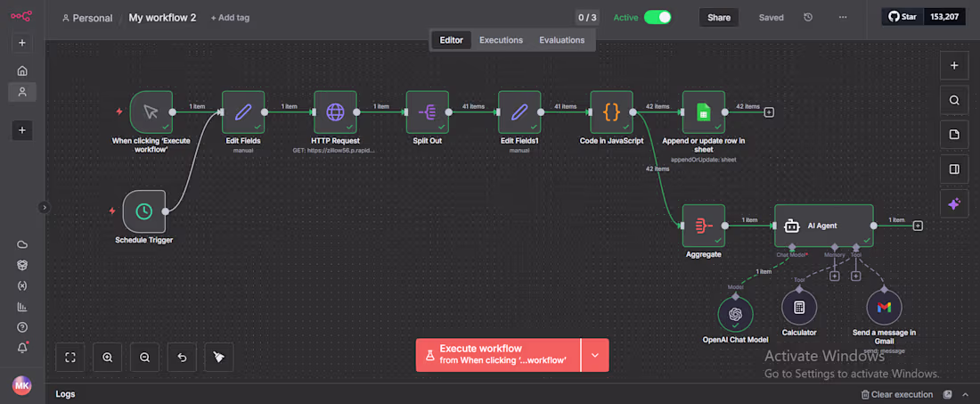Click the My workflow 2 title
This screenshot has width=980, height=404.
click(x=162, y=18)
